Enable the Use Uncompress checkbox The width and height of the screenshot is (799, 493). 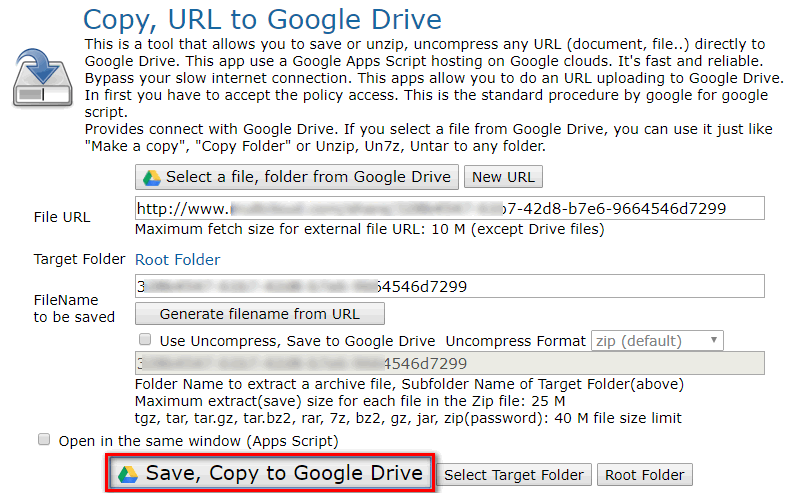(x=146, y=340)
